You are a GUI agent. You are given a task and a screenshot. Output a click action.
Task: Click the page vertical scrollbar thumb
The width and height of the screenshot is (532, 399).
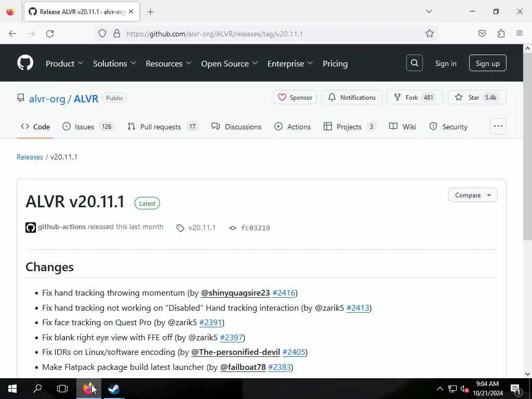pos(528,147)
